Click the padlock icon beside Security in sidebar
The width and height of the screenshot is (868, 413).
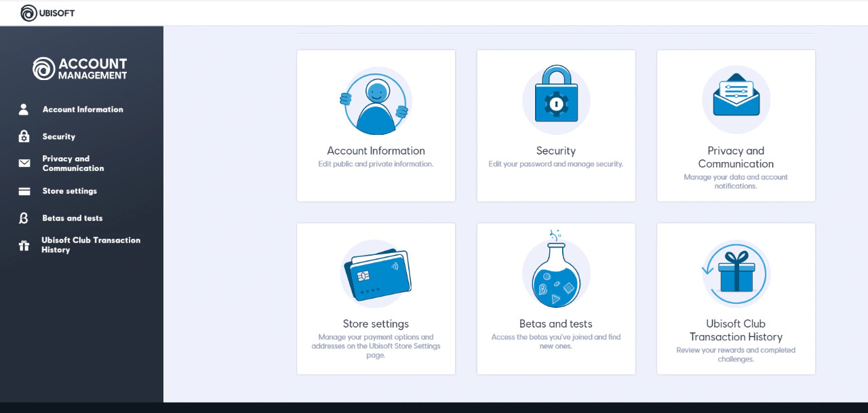24,136
